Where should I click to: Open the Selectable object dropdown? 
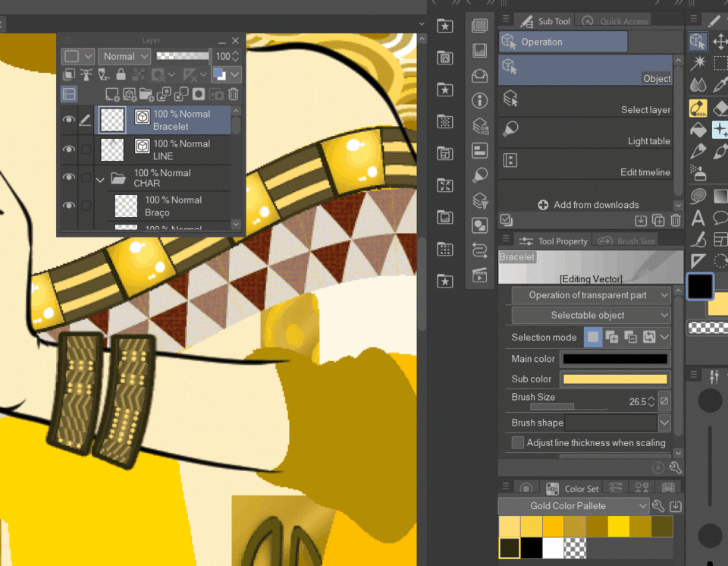[x=591, y=315]
